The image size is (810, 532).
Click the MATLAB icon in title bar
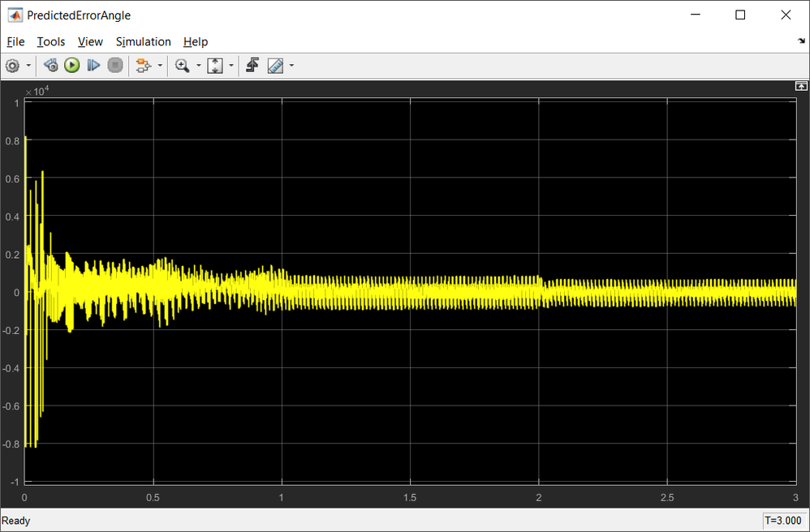tap(15, 15)
